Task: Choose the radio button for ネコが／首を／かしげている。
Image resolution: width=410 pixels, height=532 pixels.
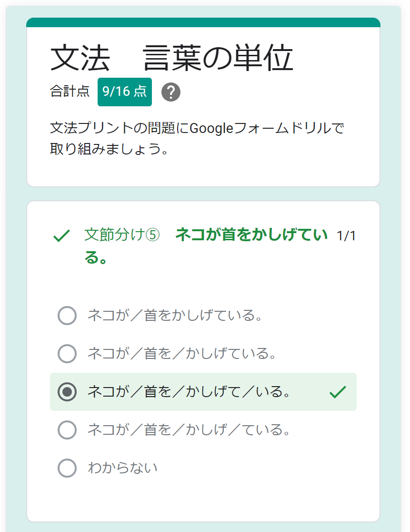Action: [67, 354]
